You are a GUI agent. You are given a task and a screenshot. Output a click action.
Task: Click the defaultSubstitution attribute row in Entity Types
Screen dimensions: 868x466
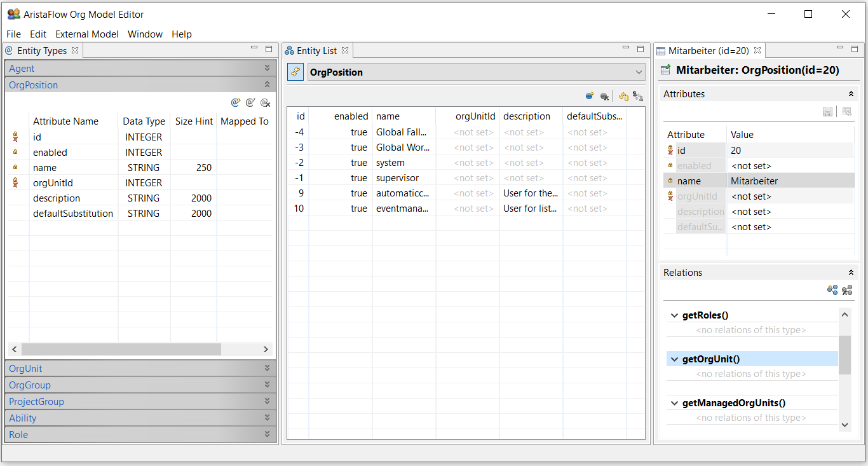tap(140, 214)
